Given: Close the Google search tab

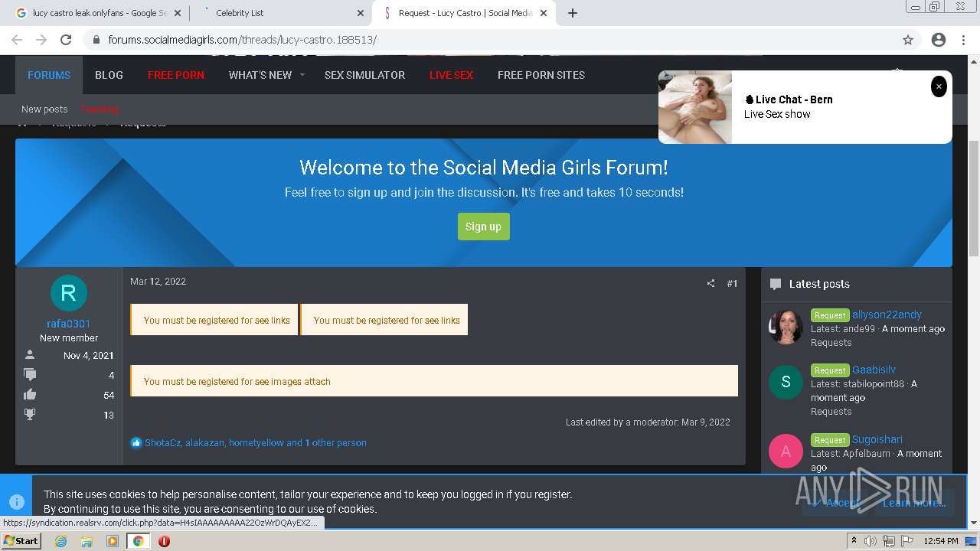Looking at the screenshot, I should tap(176, 13).
